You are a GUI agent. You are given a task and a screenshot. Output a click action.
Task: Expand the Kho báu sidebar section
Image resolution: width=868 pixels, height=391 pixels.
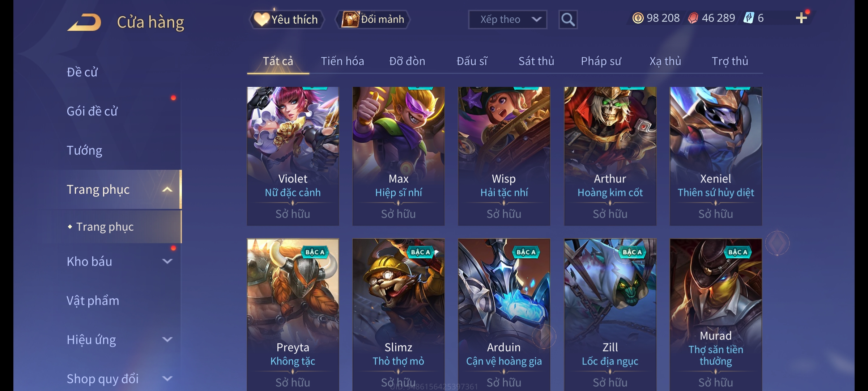coord(167,261)
